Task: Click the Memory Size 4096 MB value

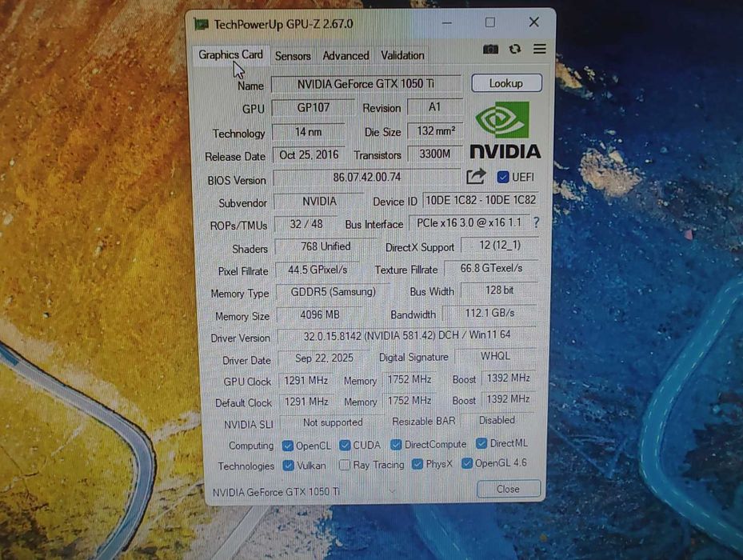Action: [319, 315]
